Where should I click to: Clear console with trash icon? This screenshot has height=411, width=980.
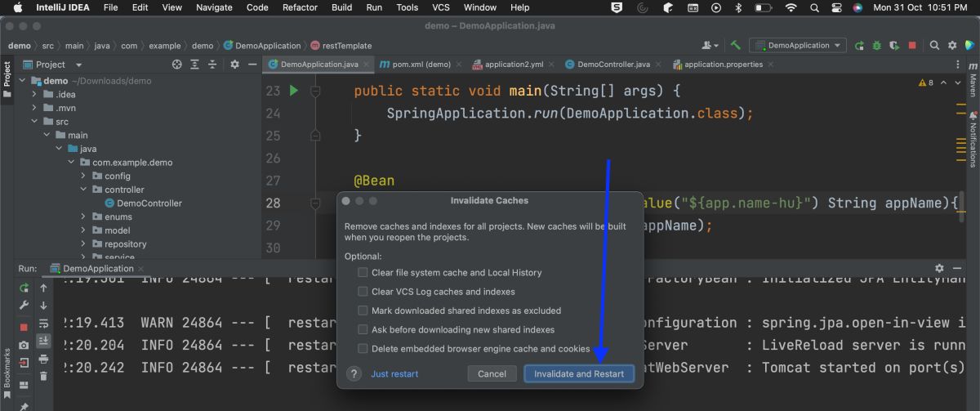[43, 377]
